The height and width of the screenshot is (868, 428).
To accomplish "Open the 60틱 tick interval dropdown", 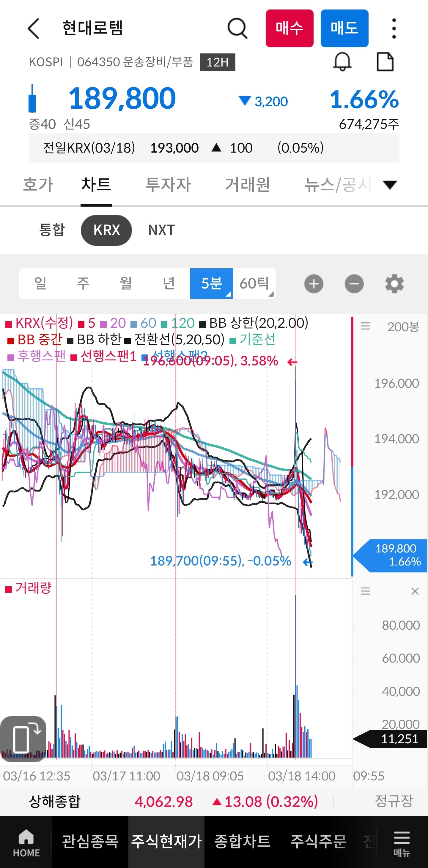I will click(254, 283).
